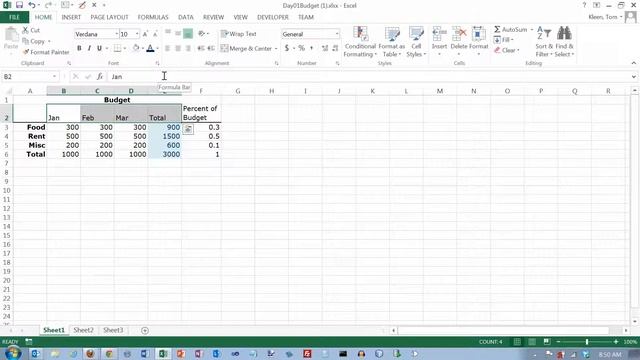The image size is (640, 360).
Task: Click the Name Box showing B2
Action: [x=27, y=77]
